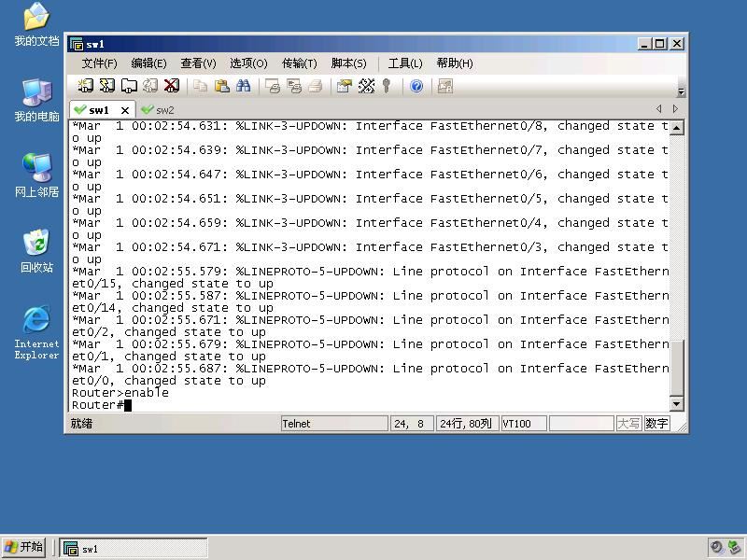This screenshot has width=747, height=560.
Task: Click the '24, 8' cursor position field
Action: [412, 424]
